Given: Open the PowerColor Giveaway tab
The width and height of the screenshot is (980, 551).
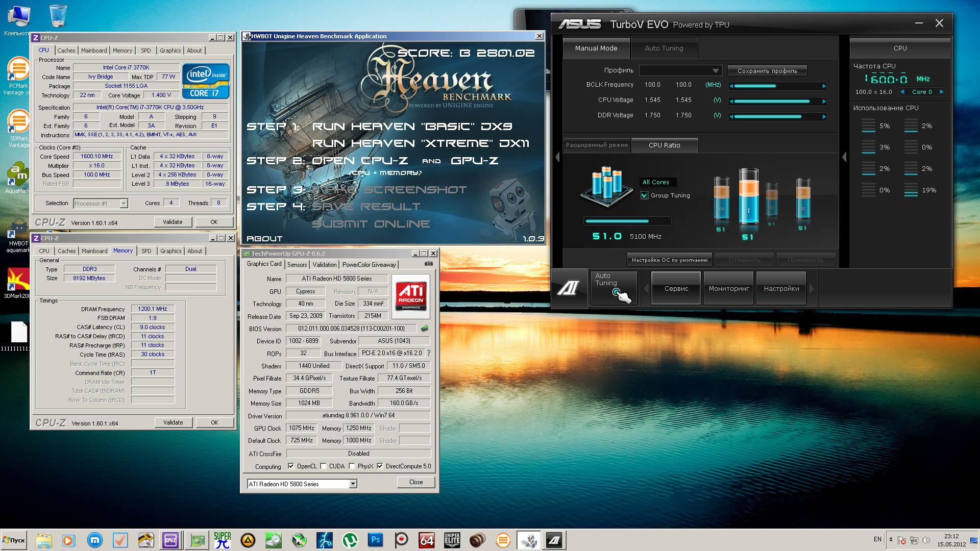Looking at the screenshot, I should point(369,264).
